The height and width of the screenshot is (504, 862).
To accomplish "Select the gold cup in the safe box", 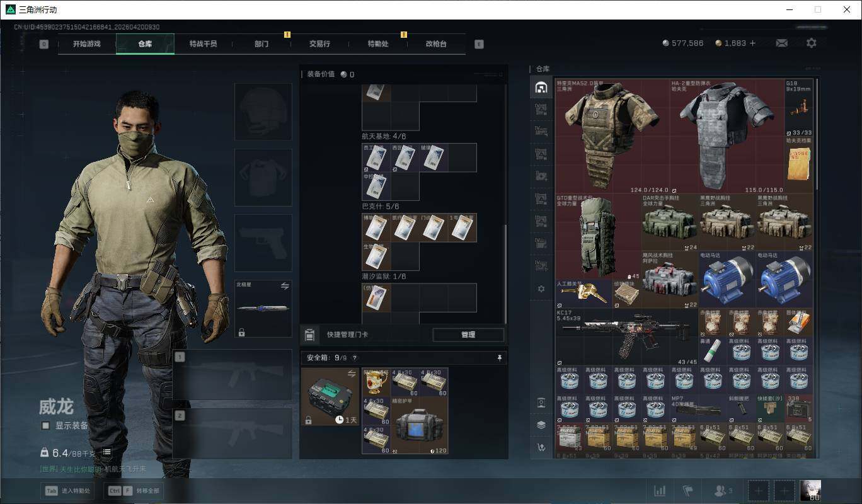I will click(377, 382).
